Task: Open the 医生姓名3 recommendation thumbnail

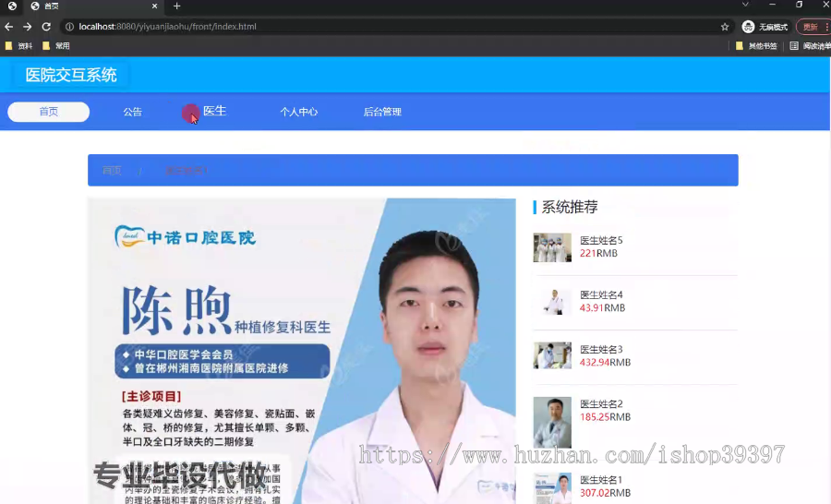Action: pos(552,355)
